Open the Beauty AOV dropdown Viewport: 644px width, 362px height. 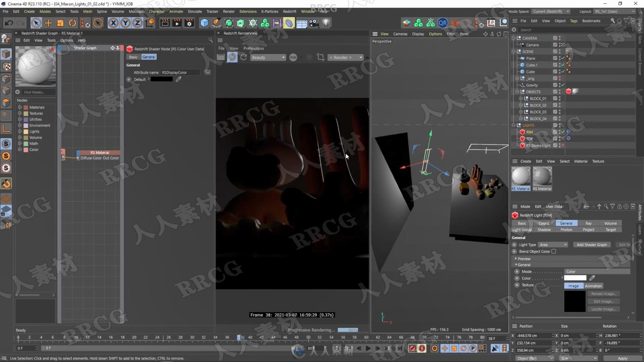pyautogui.click(x=268, y=57)
